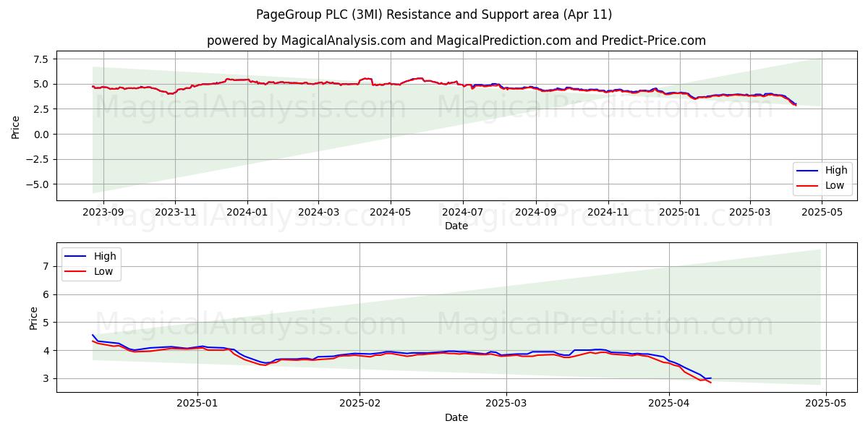Screen dimensions: 868x434
Task: Click 'High' in the top chart legend
Action: click(x=836, y=171)
